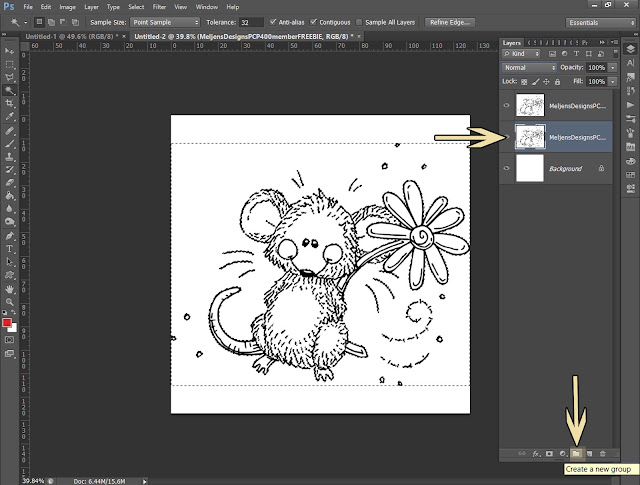
Task: Select the Crop tool
Action: [x=9, y=103]
